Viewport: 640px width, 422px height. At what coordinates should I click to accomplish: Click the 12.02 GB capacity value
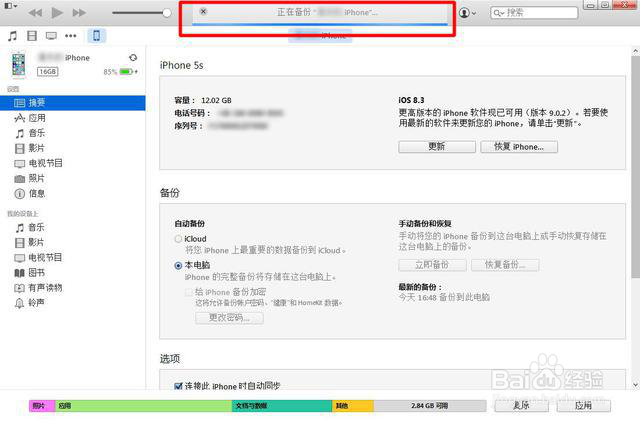click(x=216, y=100)
